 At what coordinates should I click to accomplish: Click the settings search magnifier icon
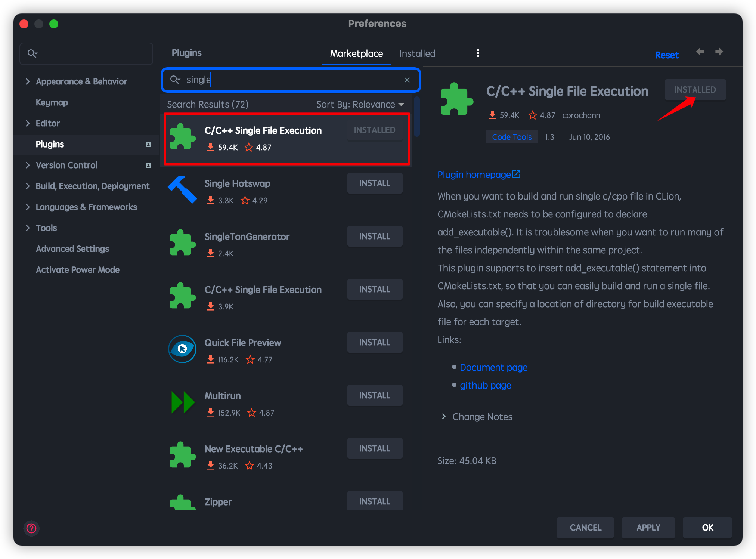pyautogui.click(x=32, y=53)
